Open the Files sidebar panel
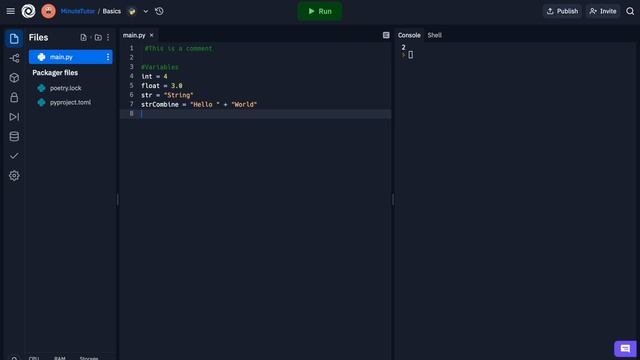Screen dimensions: 640x360 14,39
